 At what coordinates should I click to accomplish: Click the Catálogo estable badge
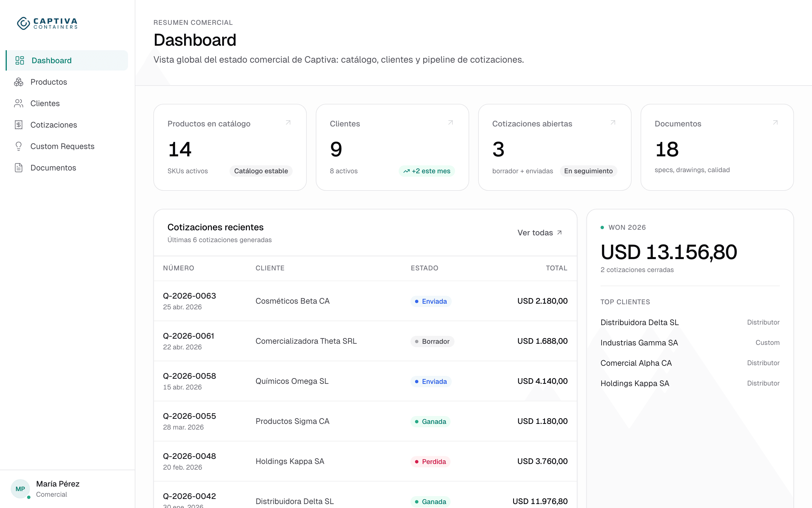[x=261, y=171]
